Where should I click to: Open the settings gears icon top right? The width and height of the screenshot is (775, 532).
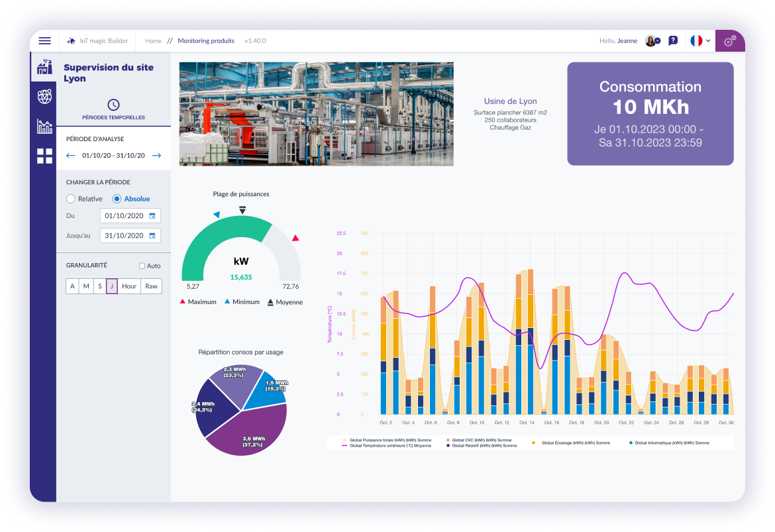729,40
